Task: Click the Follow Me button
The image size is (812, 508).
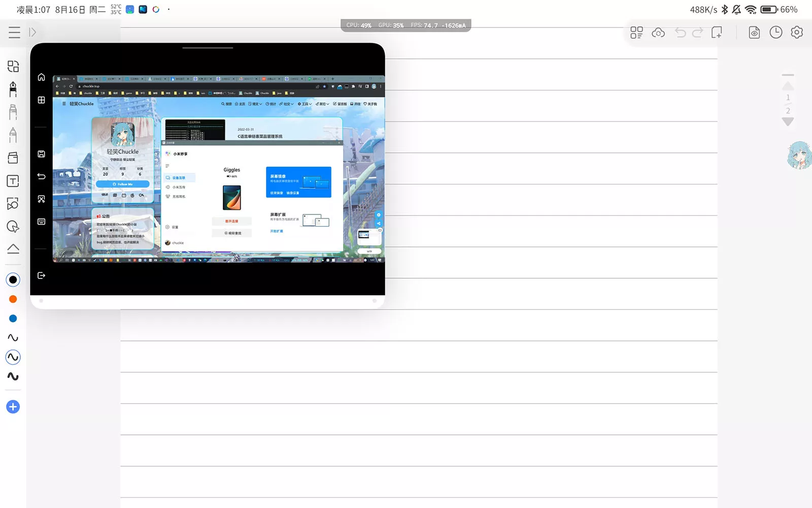Action: coord(123,184)
